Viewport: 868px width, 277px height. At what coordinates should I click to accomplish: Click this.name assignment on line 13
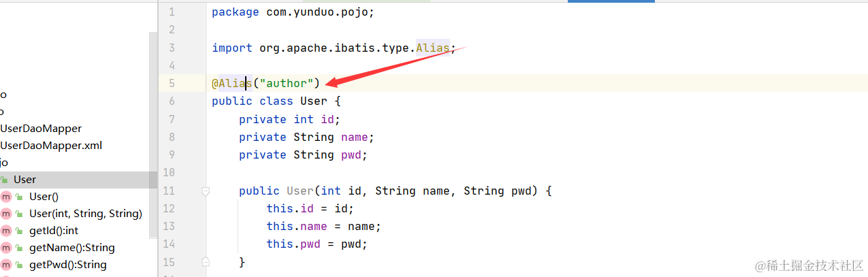[323, 226]
